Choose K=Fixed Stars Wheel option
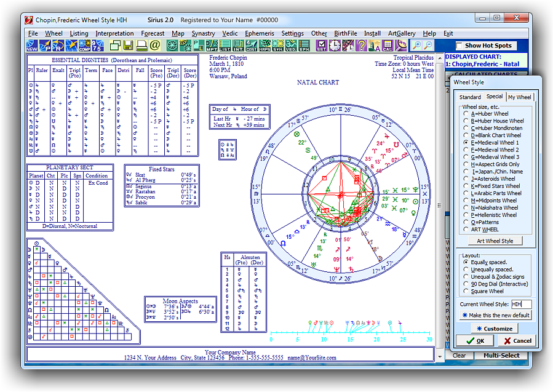Screen dimensions: 553x392 click(x=466, y=186)
